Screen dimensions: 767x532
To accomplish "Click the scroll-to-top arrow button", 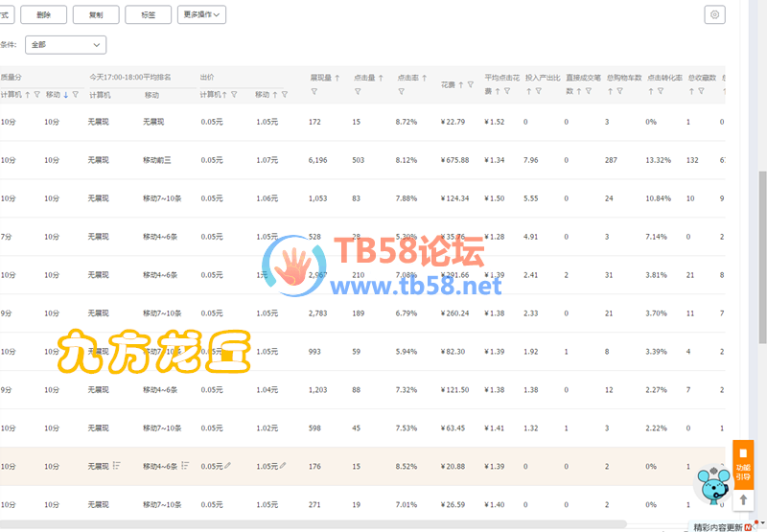I will (x=743, y=500).
